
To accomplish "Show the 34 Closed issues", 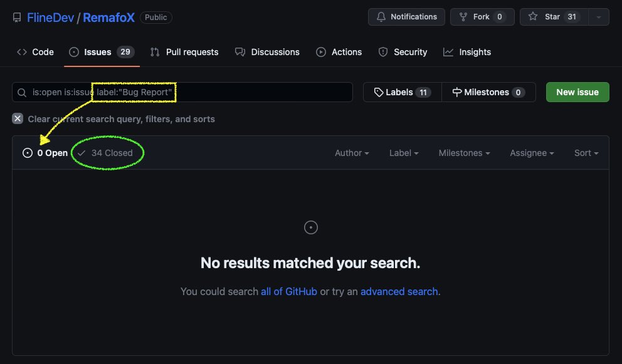I will [x=105, y=153].
